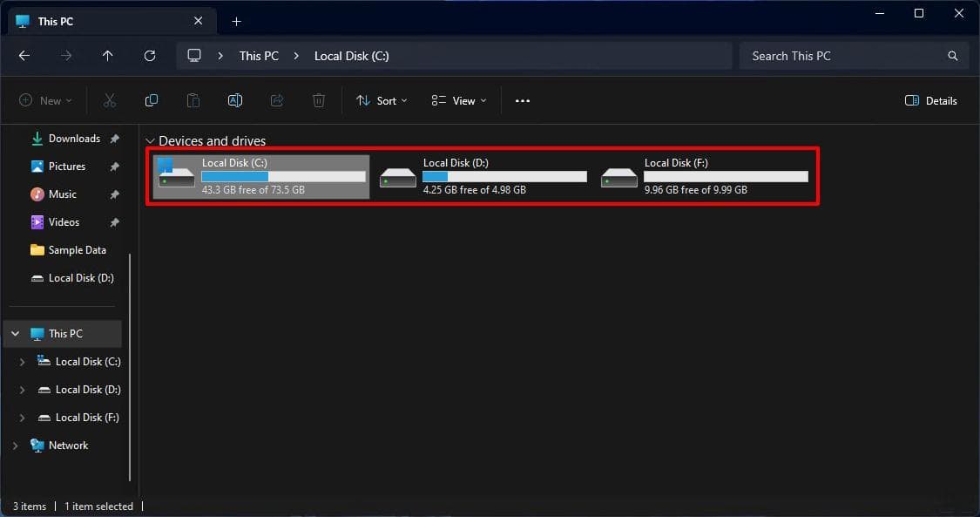
Task: Click the Rename icon in toolbar
Action: point(235,100)
